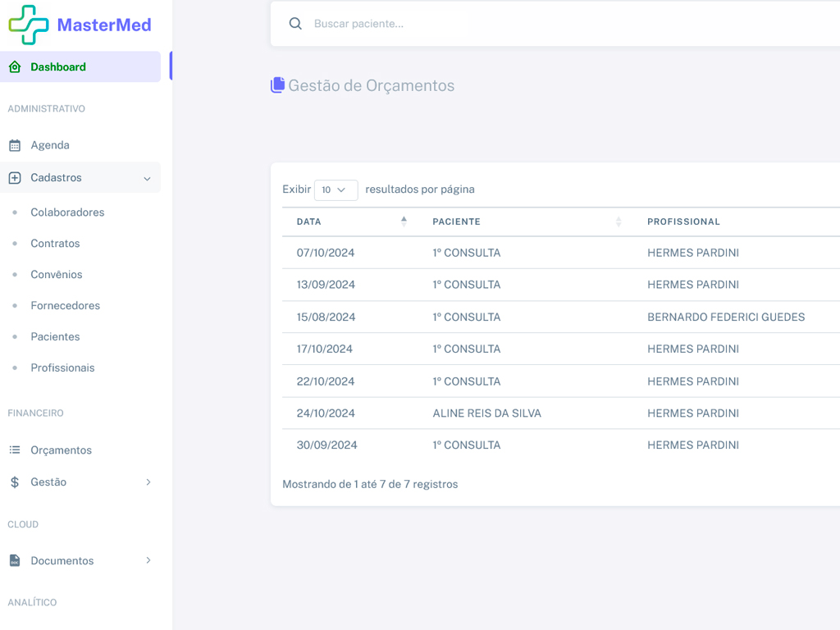Open Pacientes in the sidebar
840x630 pixels.
tap(55, 337)
